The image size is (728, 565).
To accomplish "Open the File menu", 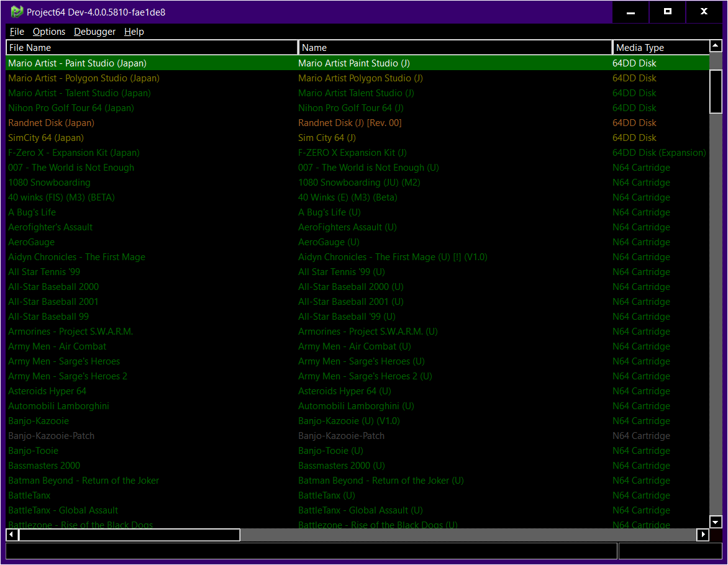I will 16,32.
